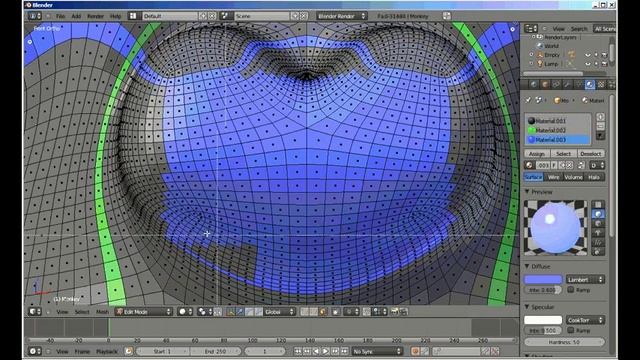640x360 pixels.
Task: Open the 3D viewport Select menu
Action: coord(82,312)
